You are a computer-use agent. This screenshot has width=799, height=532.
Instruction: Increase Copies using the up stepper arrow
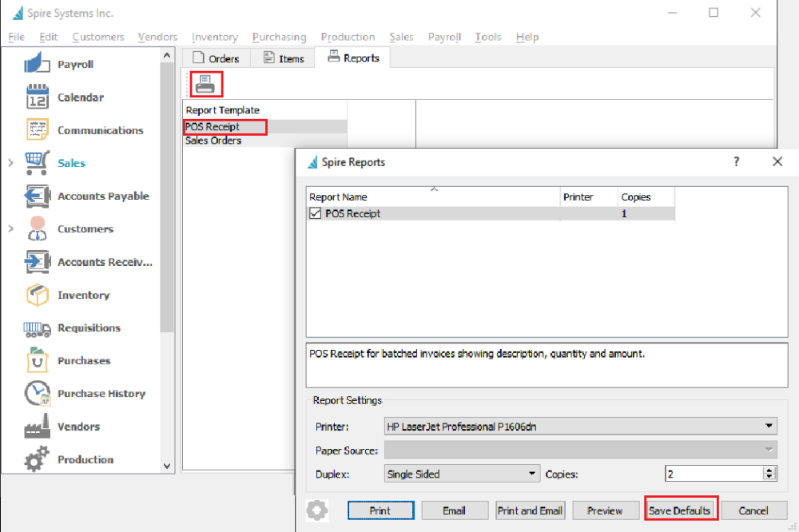(x=769, y=470)
